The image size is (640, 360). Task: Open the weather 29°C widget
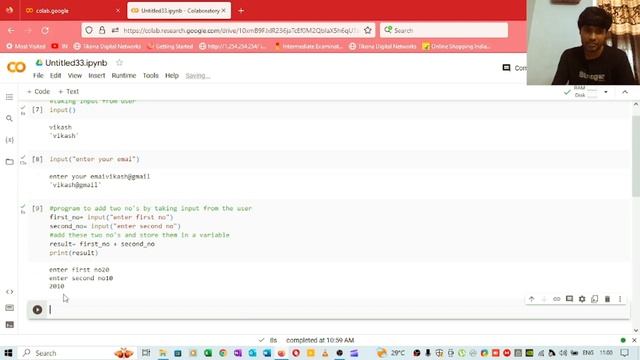click(391, 353)
